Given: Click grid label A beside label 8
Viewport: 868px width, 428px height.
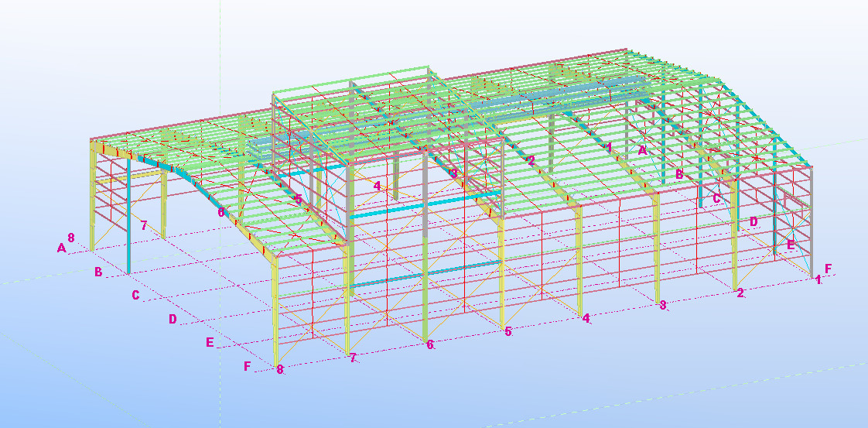Looking at the screenshot, I should tap(61, 248).
